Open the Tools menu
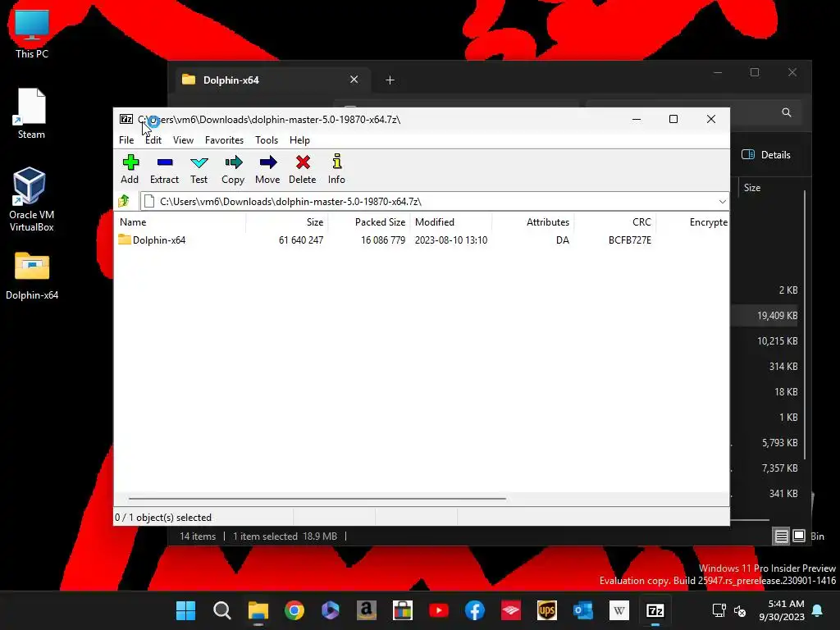This screenshot has height=630, width=840. [x=267, y=139]
